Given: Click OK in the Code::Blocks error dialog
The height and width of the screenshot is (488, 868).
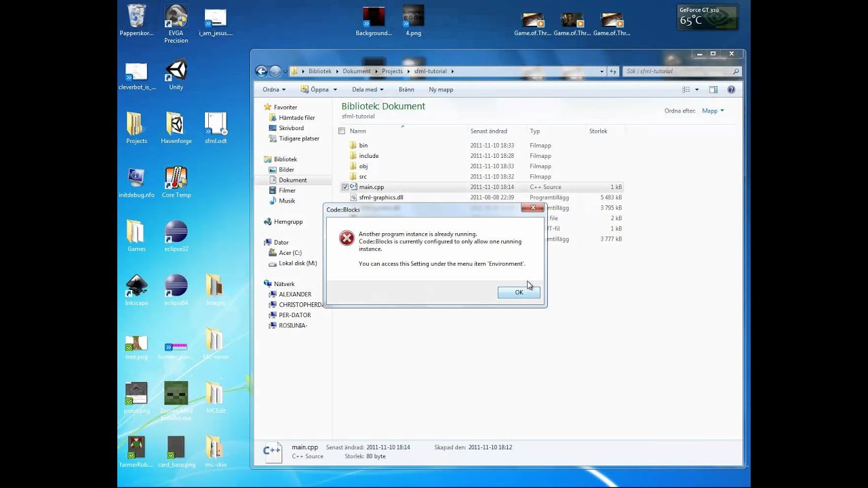Looking at the screenshot, I should tap(519, 292).
